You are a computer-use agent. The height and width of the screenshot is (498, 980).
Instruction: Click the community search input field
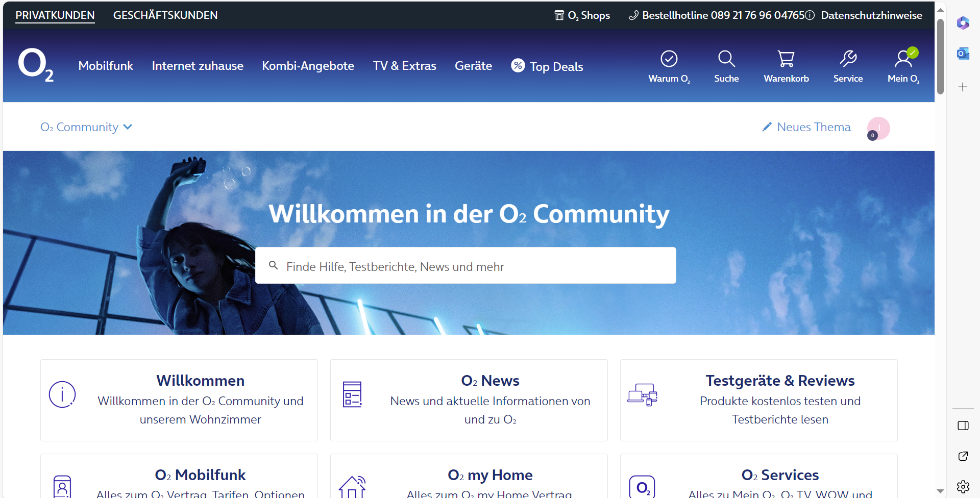[x=465, y=265]
